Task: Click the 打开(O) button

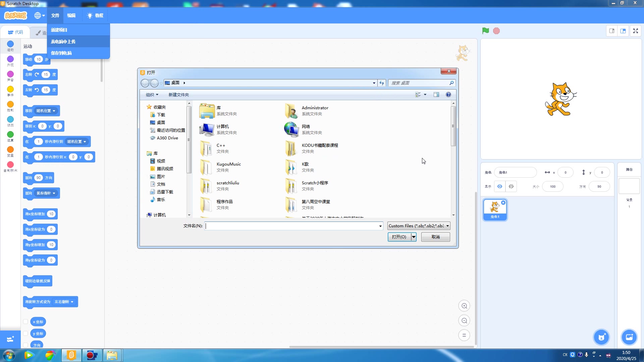Action: [399, 237]
